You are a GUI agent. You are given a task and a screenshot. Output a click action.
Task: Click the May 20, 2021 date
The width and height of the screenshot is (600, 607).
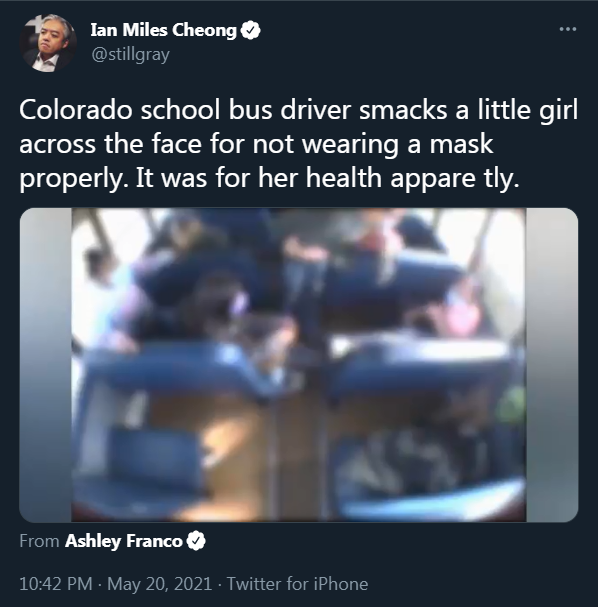click(x=159, y=583)
